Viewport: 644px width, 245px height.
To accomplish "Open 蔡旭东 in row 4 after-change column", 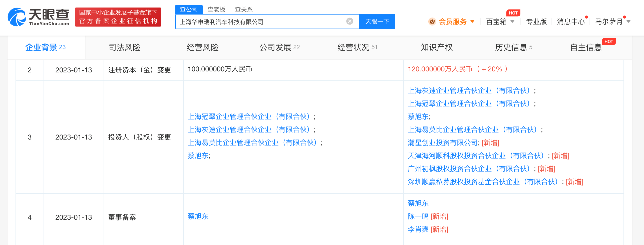I will (418, 203).
